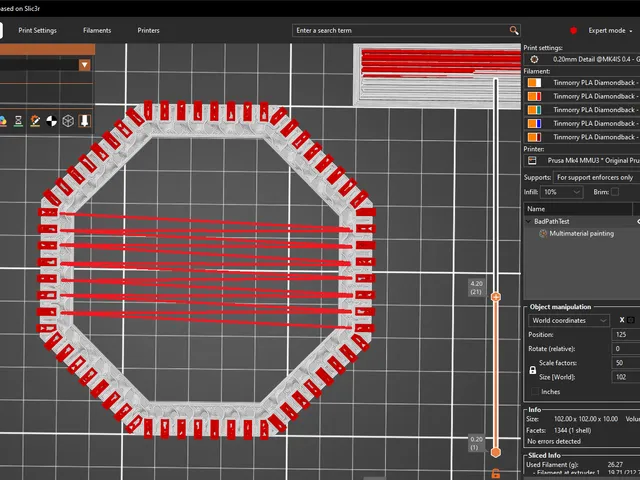
Task: Toggle the center of gravity icon
Action: [x=51, y=121]
